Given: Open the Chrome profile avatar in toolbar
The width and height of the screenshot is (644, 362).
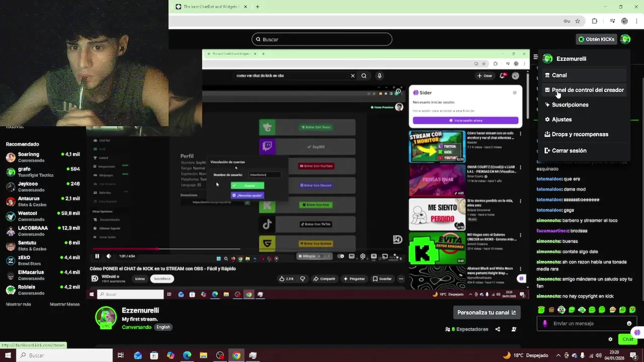Looking at the screenshot, I should click(624, 21).
